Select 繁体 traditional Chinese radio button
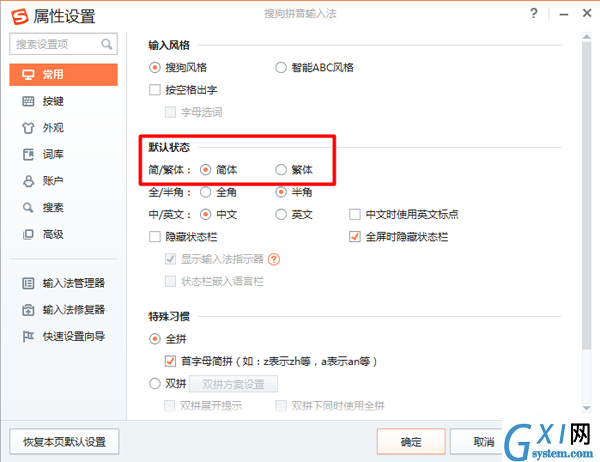 [281, 170]
